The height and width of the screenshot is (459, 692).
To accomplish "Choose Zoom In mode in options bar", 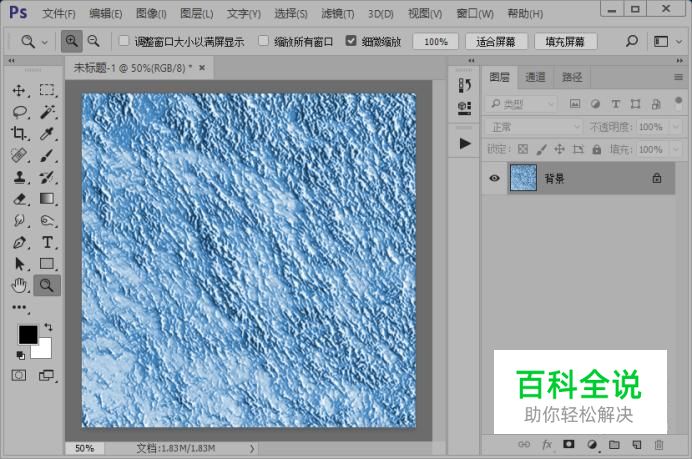I will coord(71,41).
